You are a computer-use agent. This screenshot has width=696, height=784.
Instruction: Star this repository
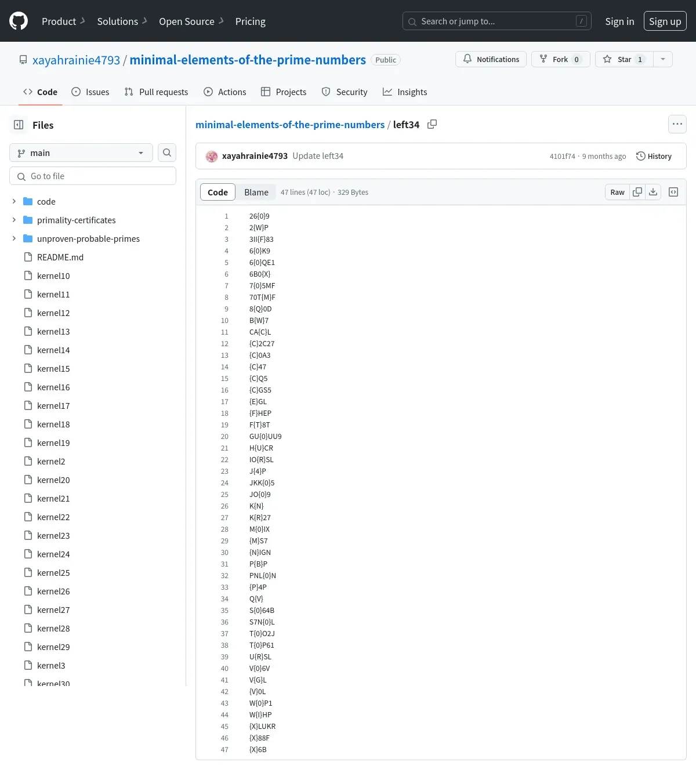tap(624, 59)
